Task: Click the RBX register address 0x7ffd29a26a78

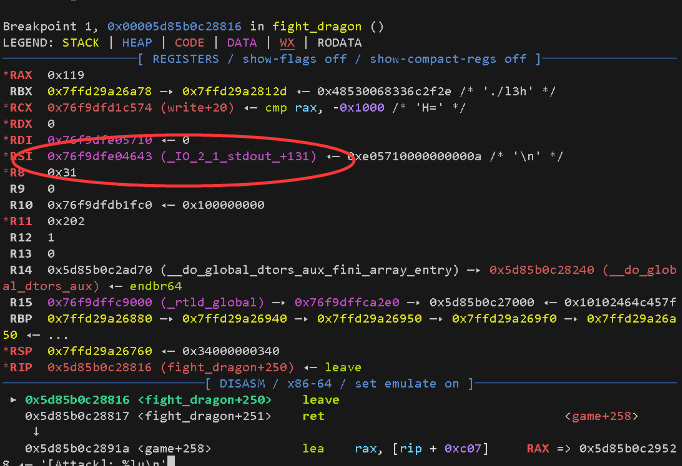Action: [100, 91]
